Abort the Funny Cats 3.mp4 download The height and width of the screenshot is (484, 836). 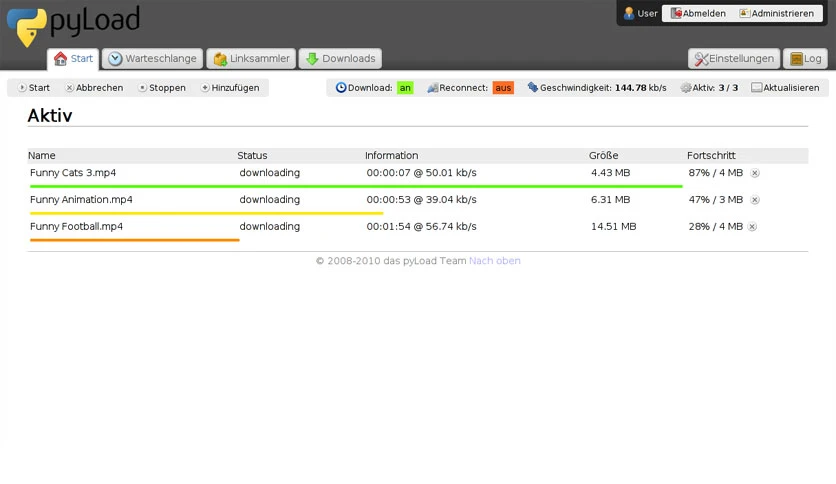click(755, 173)
